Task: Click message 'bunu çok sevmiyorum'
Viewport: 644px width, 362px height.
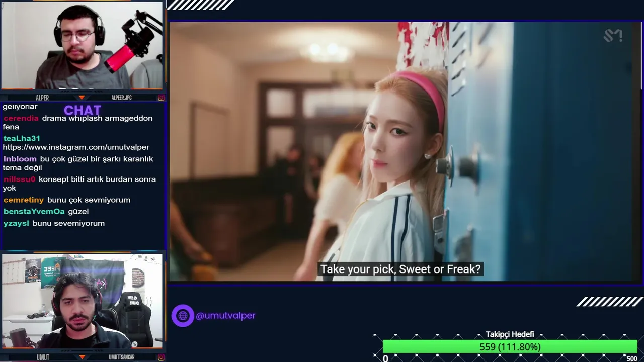Action: click(89, 200)
